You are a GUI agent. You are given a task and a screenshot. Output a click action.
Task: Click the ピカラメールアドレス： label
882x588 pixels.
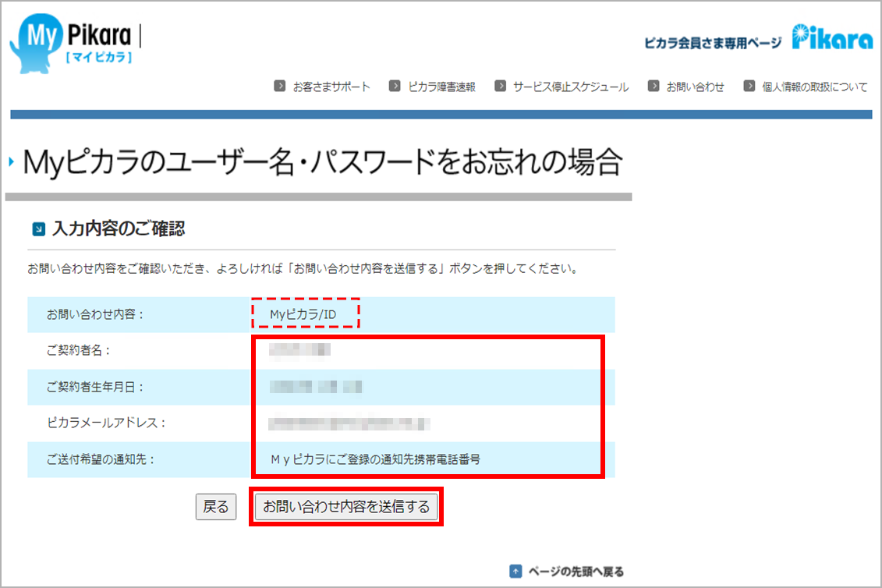107,423
